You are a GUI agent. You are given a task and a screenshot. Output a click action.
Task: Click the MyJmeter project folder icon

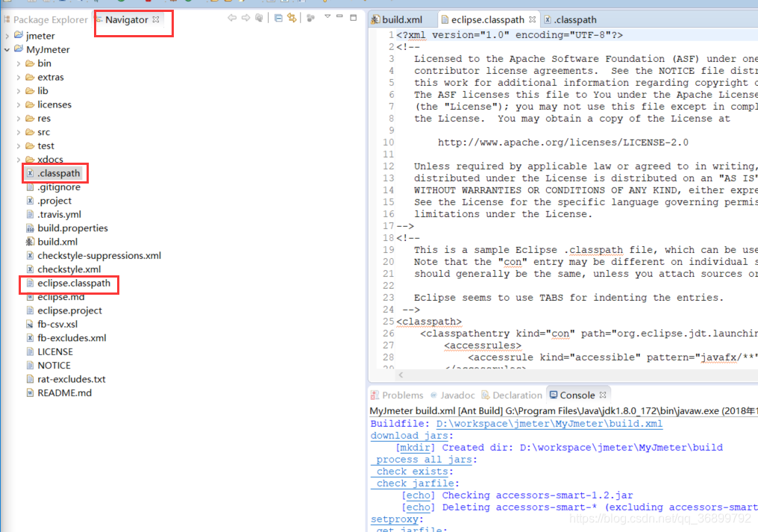tap(19, 48)
